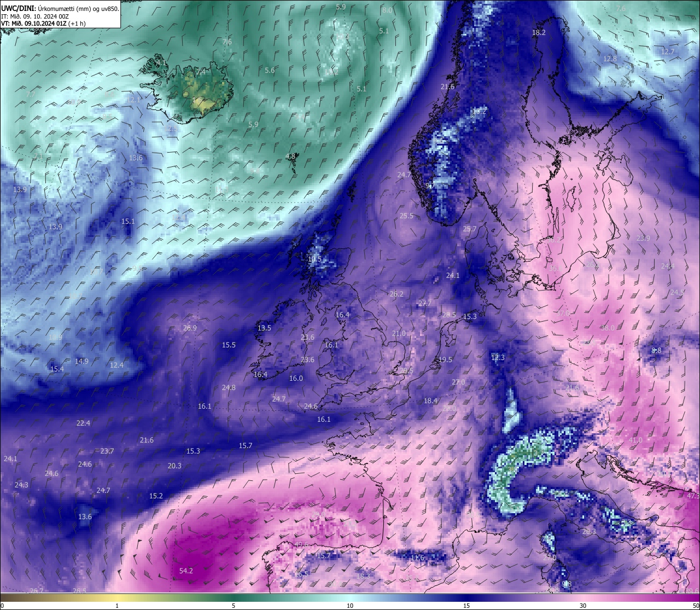Click the 54.2 value label
Screen dimensions: 700x610
[x=186, y=571]
